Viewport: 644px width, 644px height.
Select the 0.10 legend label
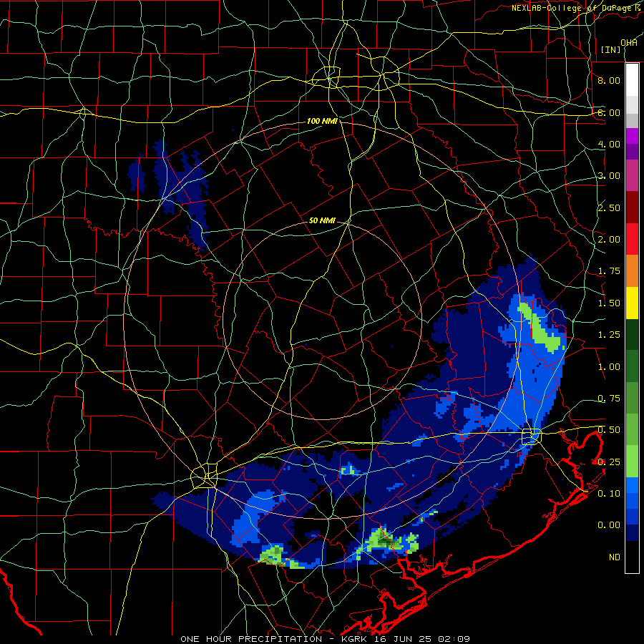pyautogui.click(x=609, y=494)
